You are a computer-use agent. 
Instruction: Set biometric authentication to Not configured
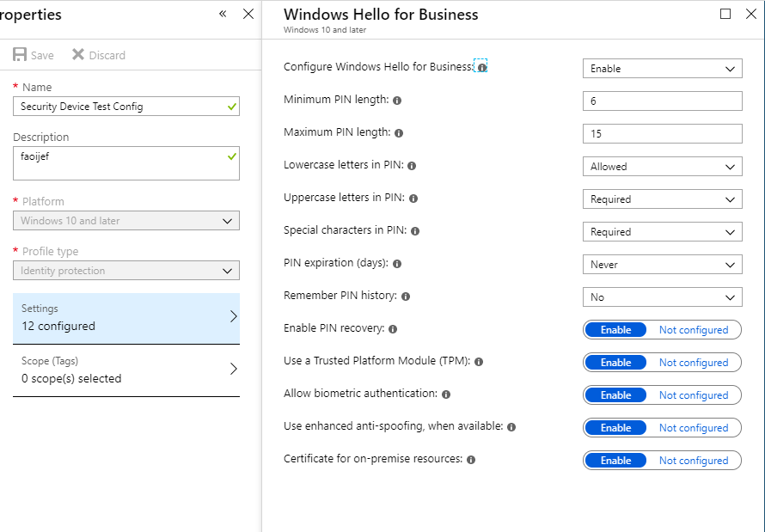(693, 395)
